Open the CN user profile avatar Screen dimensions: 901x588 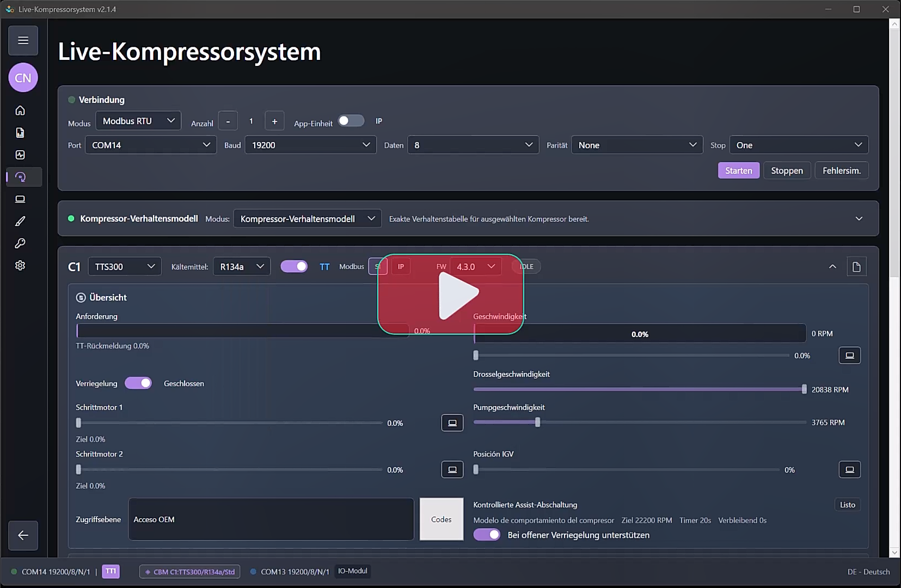click(23, 78)
